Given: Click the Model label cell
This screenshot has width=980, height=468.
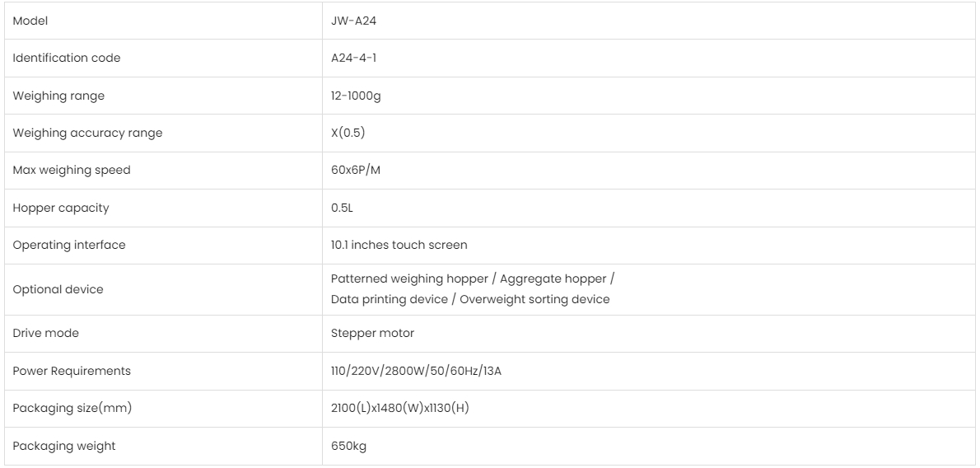Looking at the screenshot, I should click(28, 21).
